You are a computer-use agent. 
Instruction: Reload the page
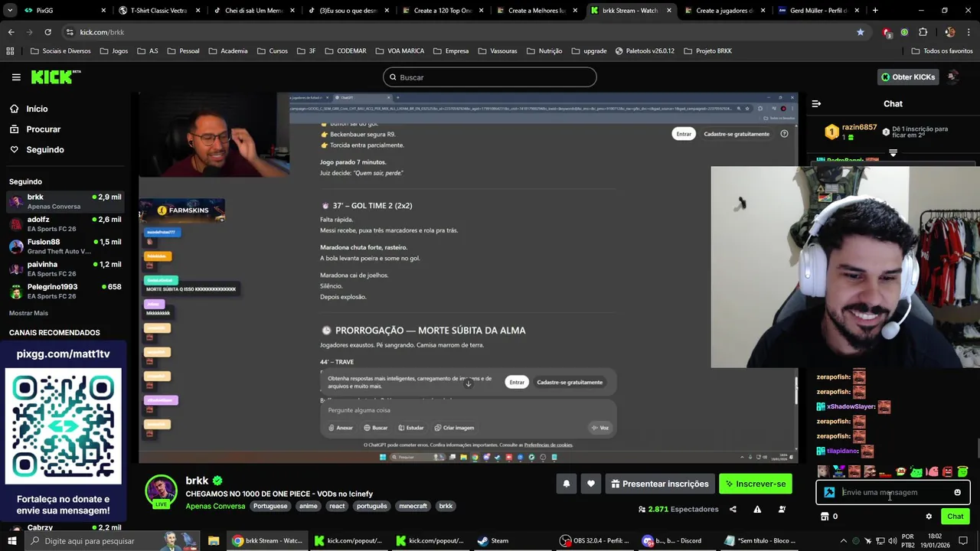pos(47,32)
